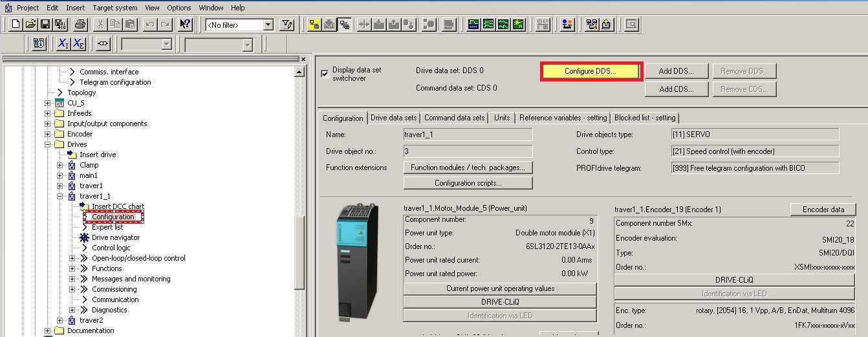
Task: Expand the Clamp drive node
Action: (60, 165)
